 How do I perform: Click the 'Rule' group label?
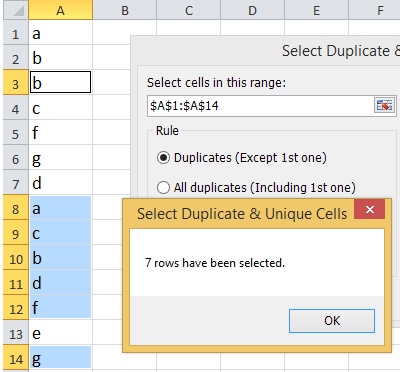click(x=167, y=130)
